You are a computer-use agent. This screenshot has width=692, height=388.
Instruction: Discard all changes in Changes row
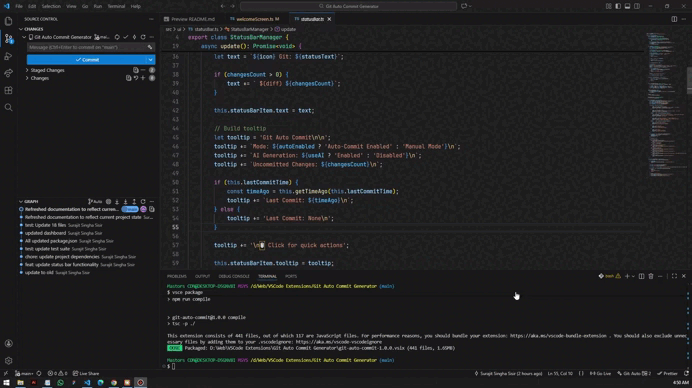click(136, 78)
